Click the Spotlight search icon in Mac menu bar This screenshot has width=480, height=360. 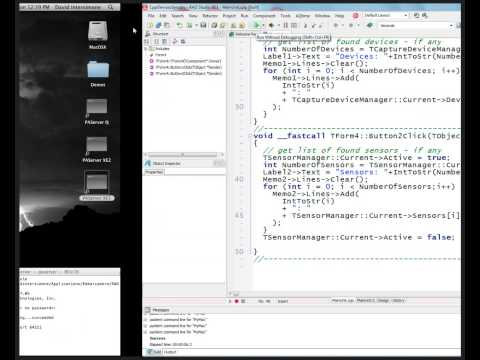110,7
